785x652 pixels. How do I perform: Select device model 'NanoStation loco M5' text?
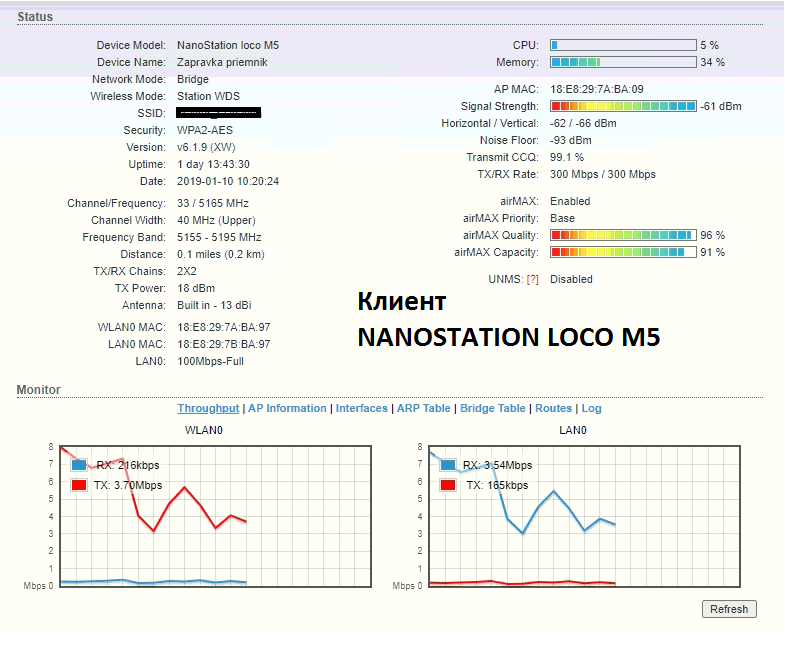228,45
